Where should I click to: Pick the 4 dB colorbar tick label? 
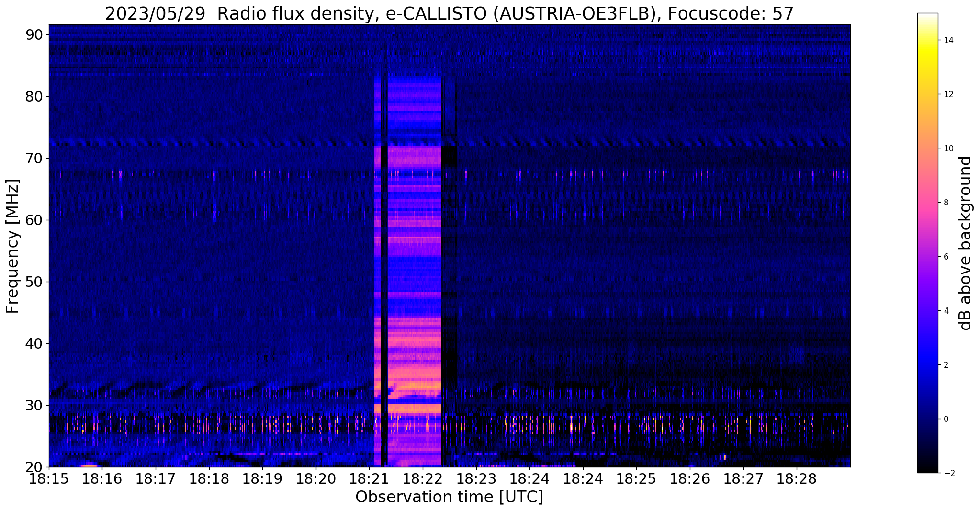(945, 311)
